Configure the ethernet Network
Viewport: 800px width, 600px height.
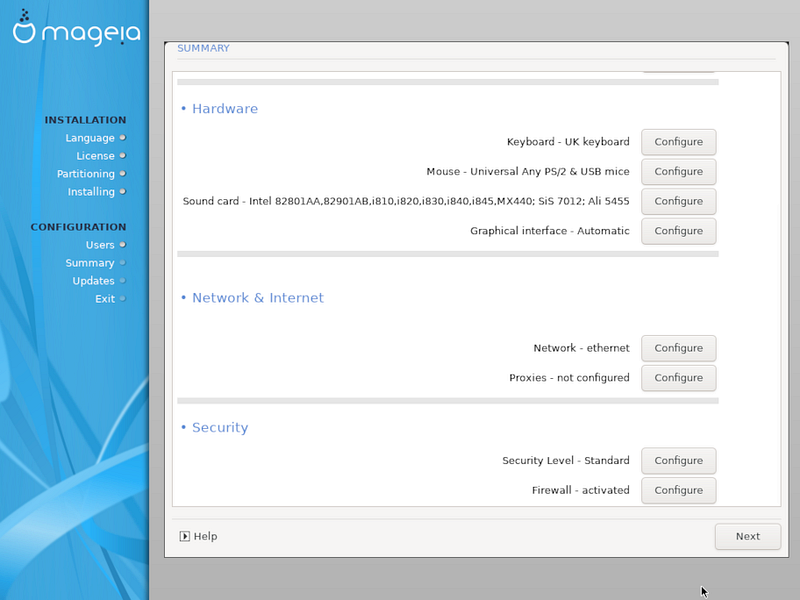(x=679, y=348)
